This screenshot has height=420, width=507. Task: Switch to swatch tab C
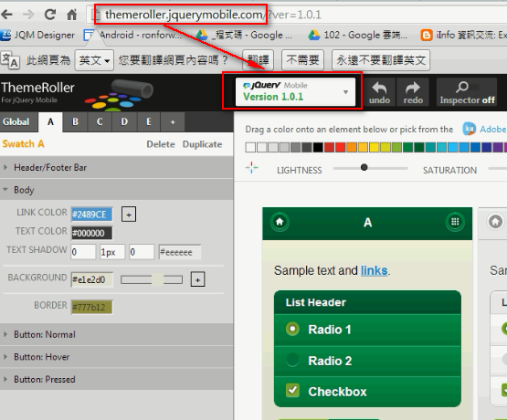click(x=100, y=121)
